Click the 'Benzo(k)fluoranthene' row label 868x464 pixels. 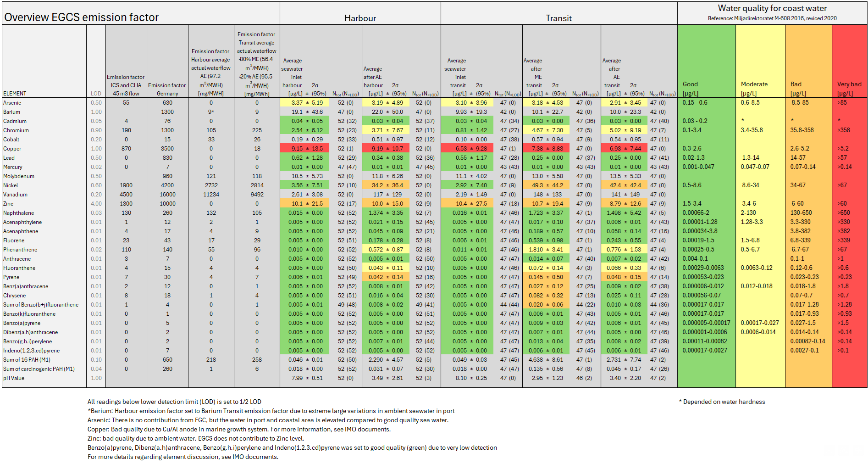click(29, 314)
